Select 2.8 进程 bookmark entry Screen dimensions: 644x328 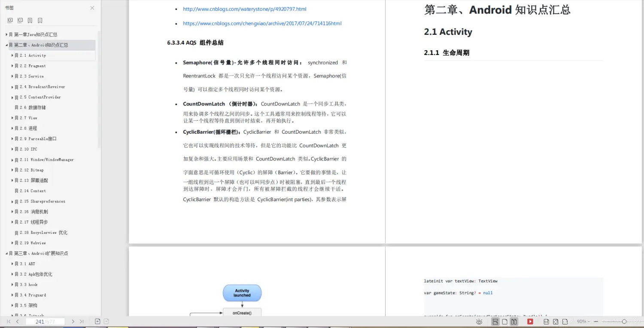[x=28, y=128]
